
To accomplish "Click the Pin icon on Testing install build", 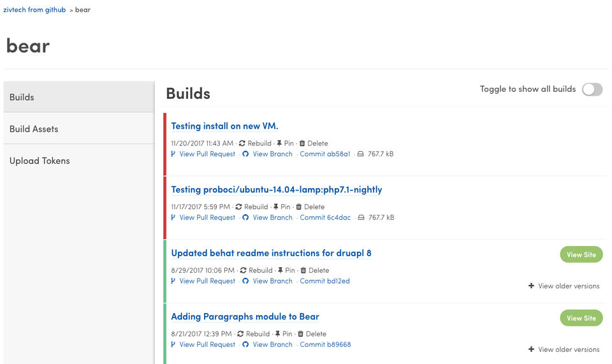I will [x=279, y=143].
